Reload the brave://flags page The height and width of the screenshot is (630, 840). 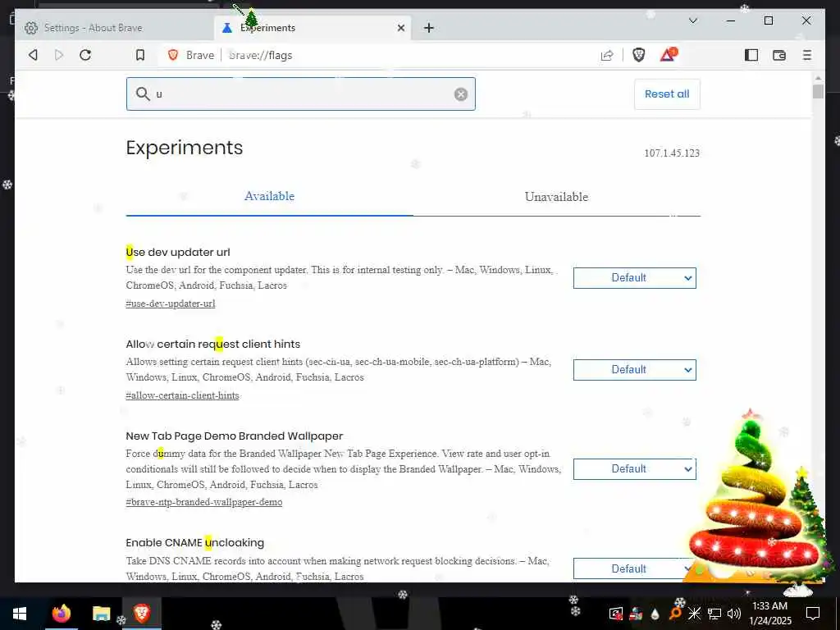click(85, 55)
